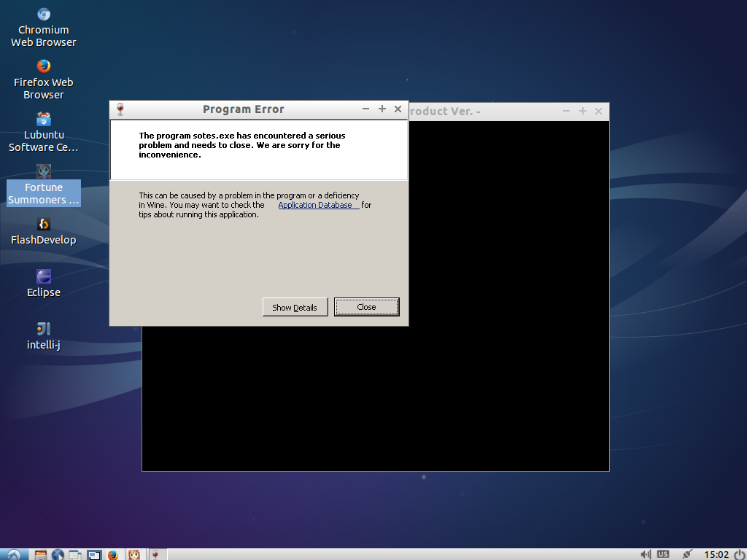
Task: Open the Lubuntu start menu button
Action: (13, 554)
